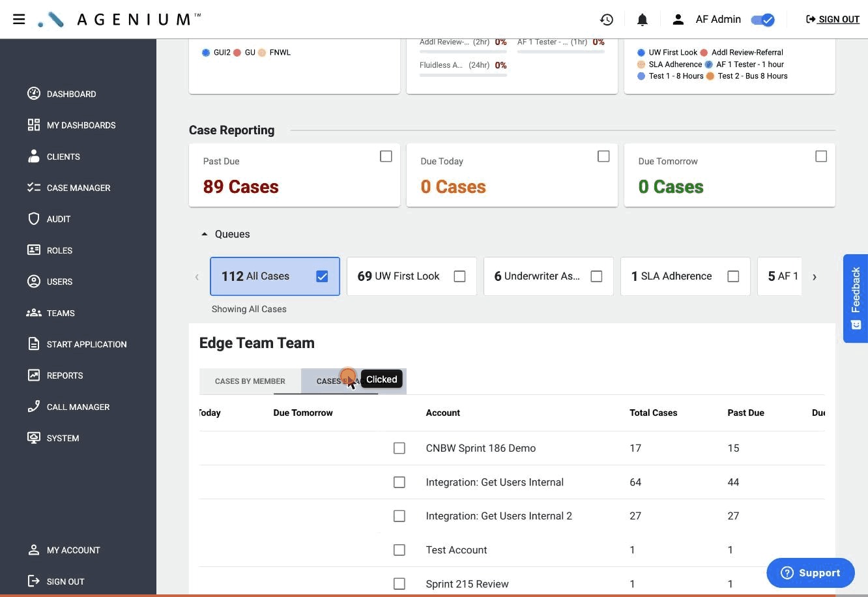Screen dimensions: 868x597
Task: Open the history clock icon
Action: (x=607, y=20)
